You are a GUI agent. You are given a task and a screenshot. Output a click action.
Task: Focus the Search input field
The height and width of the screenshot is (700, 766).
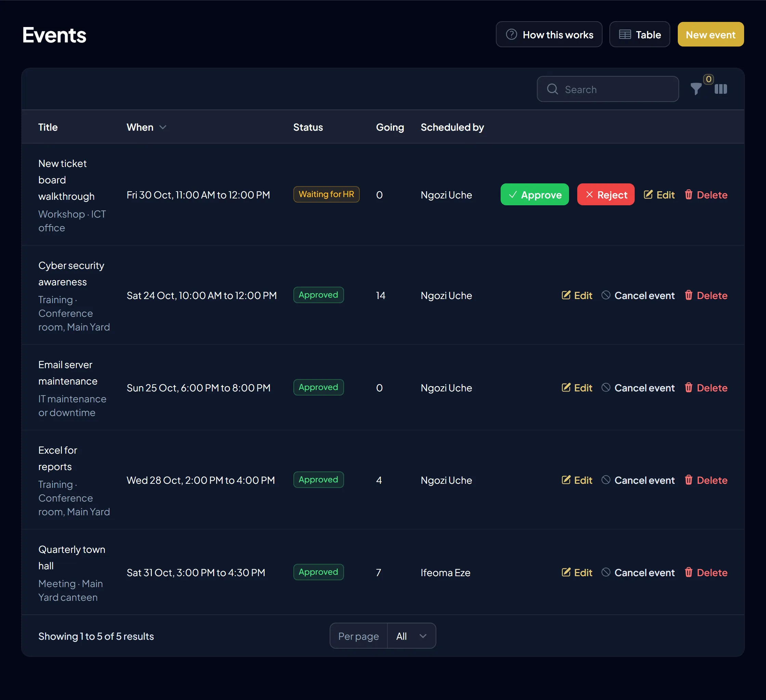tap(607, 89)
